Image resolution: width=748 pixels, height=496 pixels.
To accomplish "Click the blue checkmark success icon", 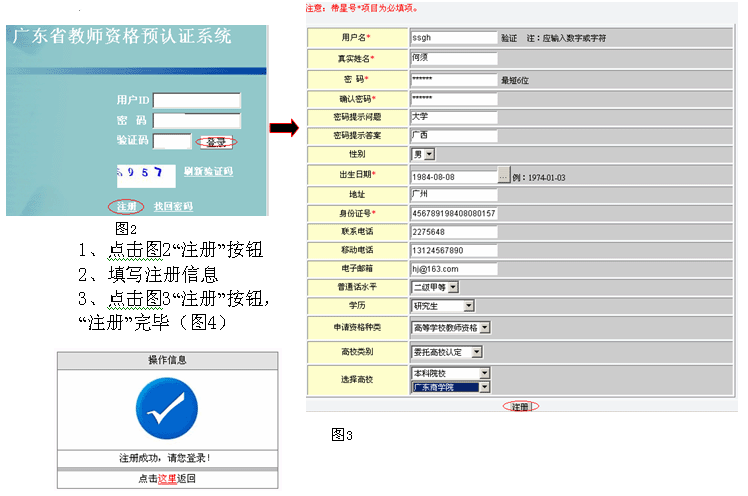I will (166, 408).
